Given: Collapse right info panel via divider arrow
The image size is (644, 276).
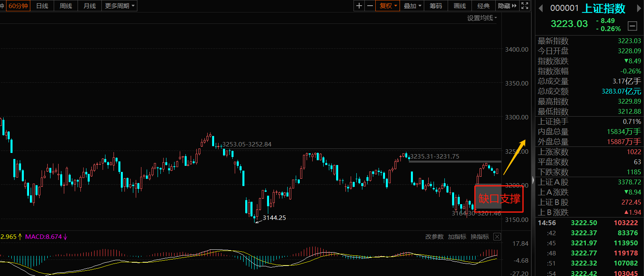Looking at the screenshot, I should (533, 181).
